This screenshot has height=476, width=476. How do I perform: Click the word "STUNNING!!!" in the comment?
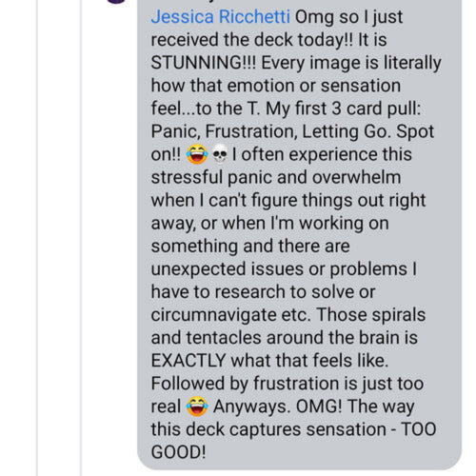(x=203, y=63)
